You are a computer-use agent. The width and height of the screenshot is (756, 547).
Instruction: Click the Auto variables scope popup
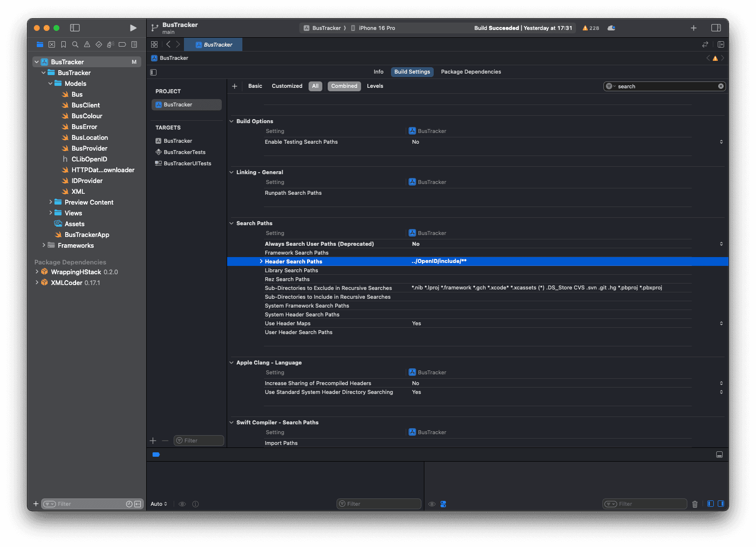pos(159,504)
